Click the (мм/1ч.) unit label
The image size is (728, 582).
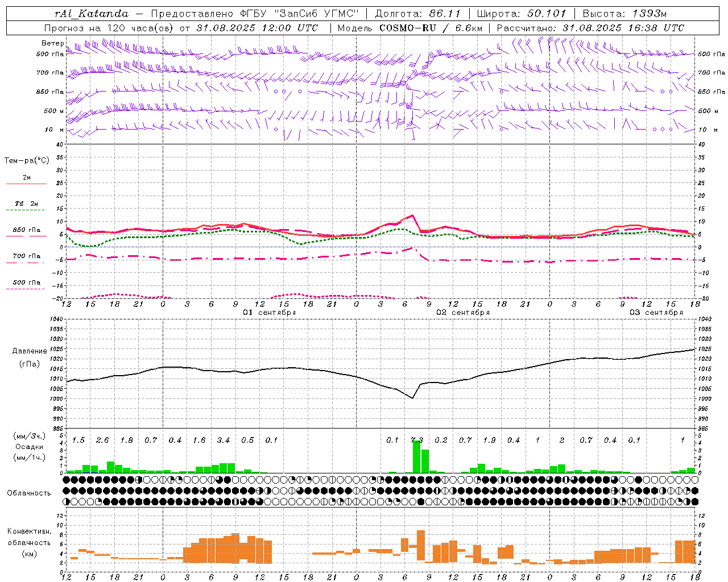pos(30,458)
